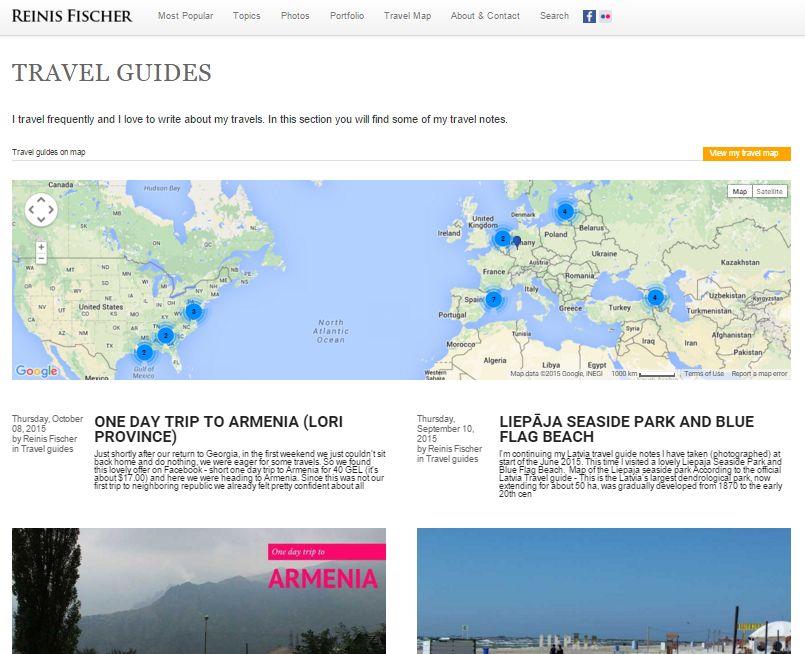Click Report a map error link
Image resolution: width=805 pixels, height=654 pixels.
(x=759, y=374)
